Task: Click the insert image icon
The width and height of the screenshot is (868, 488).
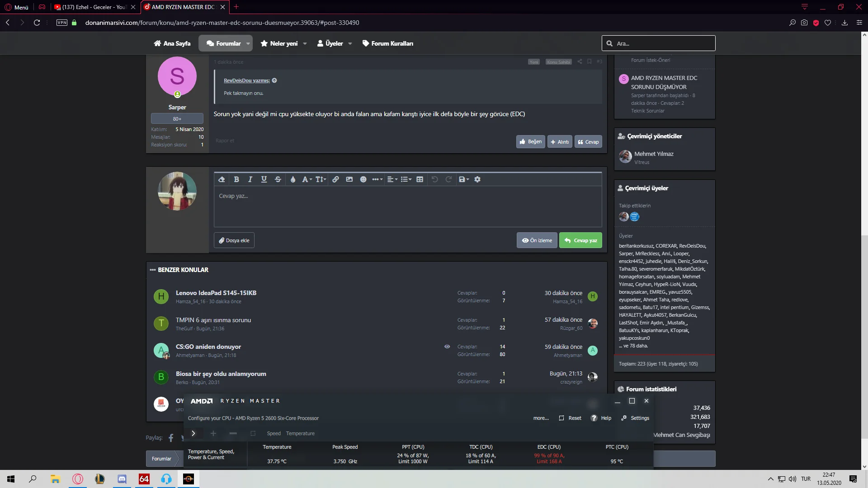Action: pos(349,179)
